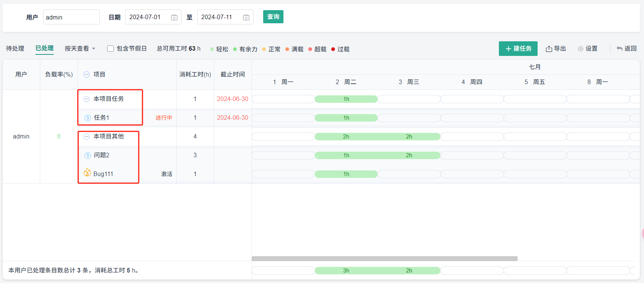The image size is (644, 283).
Task: Click the 查询 search button
Action: point(273,17)
